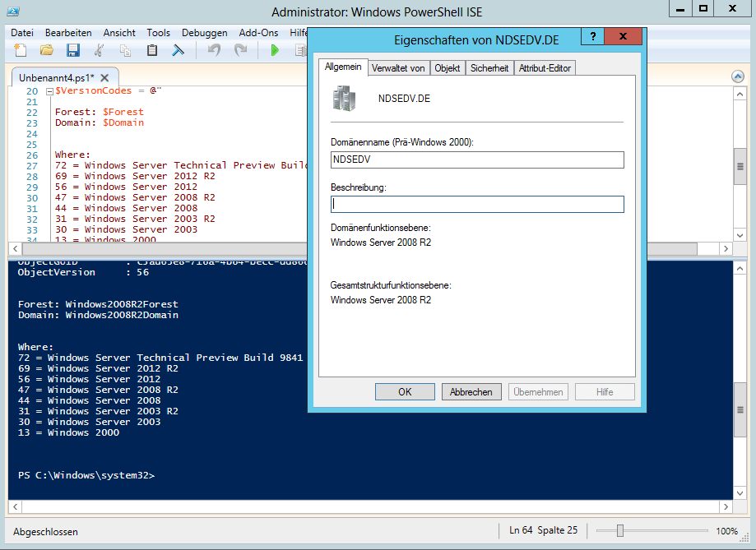Save the script with the floppy disk icon

tap(73, 51)
